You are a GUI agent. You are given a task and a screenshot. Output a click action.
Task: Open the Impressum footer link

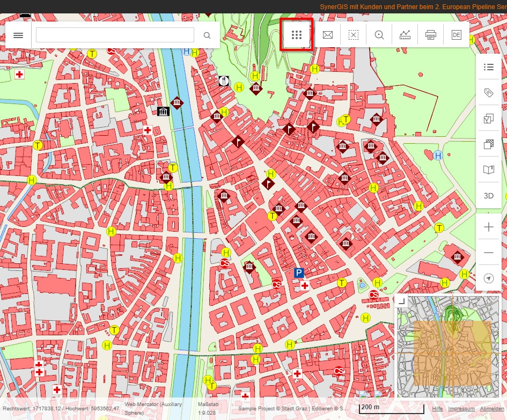(461, 409)
